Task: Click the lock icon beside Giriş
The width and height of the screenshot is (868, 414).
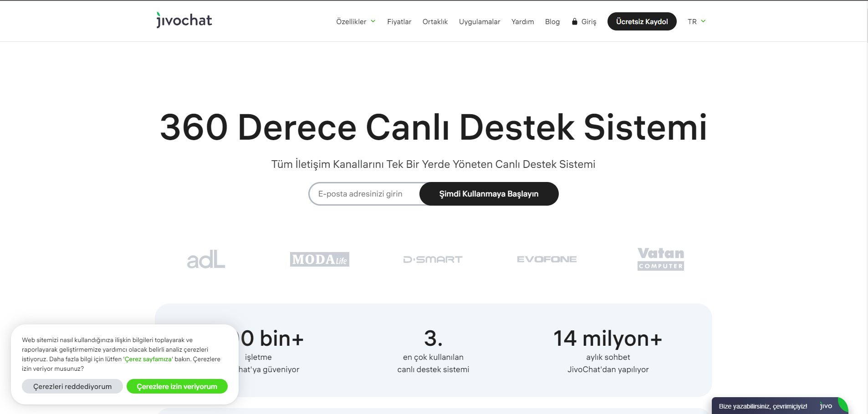Action: point(575,21)
